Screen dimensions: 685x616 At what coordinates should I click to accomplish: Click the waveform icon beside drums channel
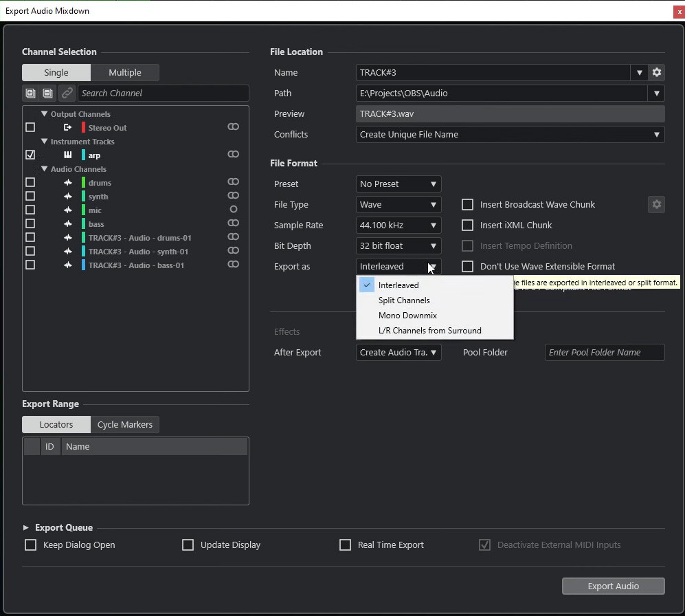point(68,183)
